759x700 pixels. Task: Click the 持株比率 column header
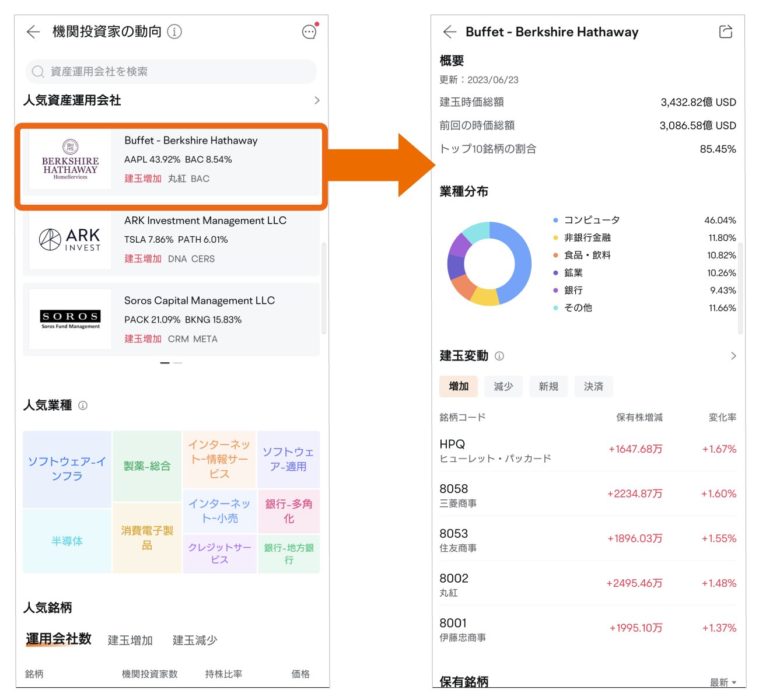[223, 674]
